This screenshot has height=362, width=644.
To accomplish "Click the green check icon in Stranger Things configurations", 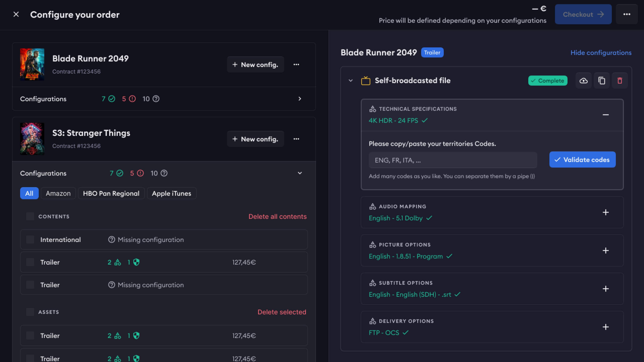I will tap(120, 173).
